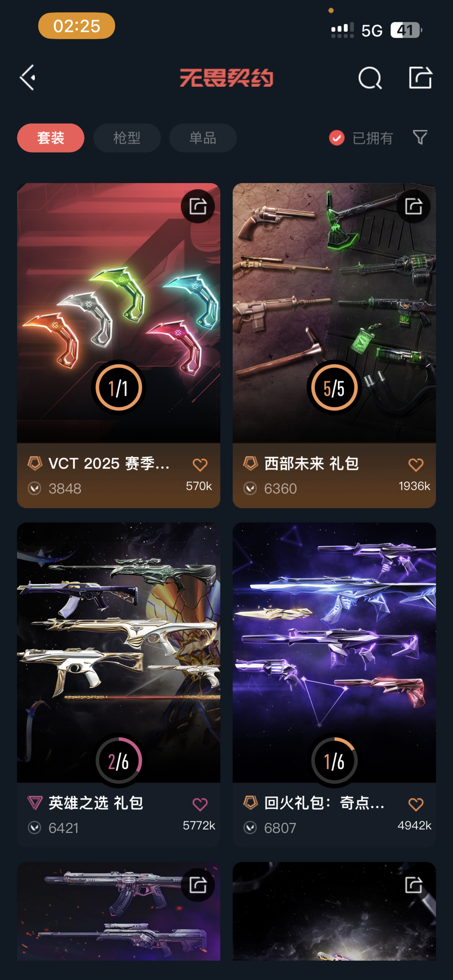Share the bottom-left rifle bundle card
The width and height of the screenshot is (453, 980).
pos(198,885)
